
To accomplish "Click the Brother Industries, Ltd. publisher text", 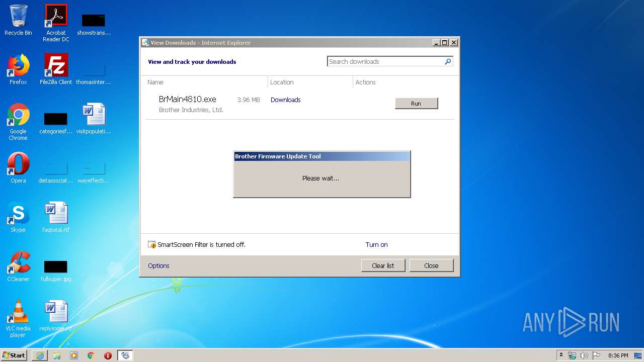I will (x=191, y=110).
